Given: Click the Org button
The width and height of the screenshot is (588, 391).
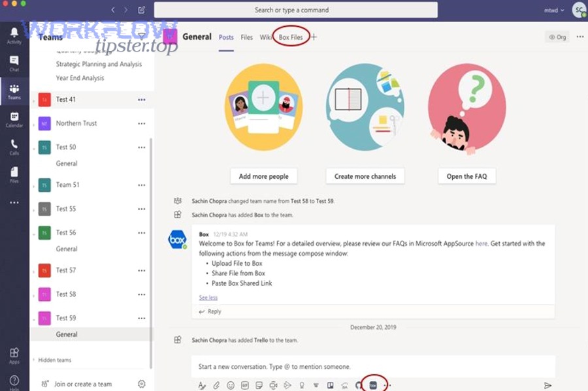Looking at the screenshot, I should (x=557, y=37).
